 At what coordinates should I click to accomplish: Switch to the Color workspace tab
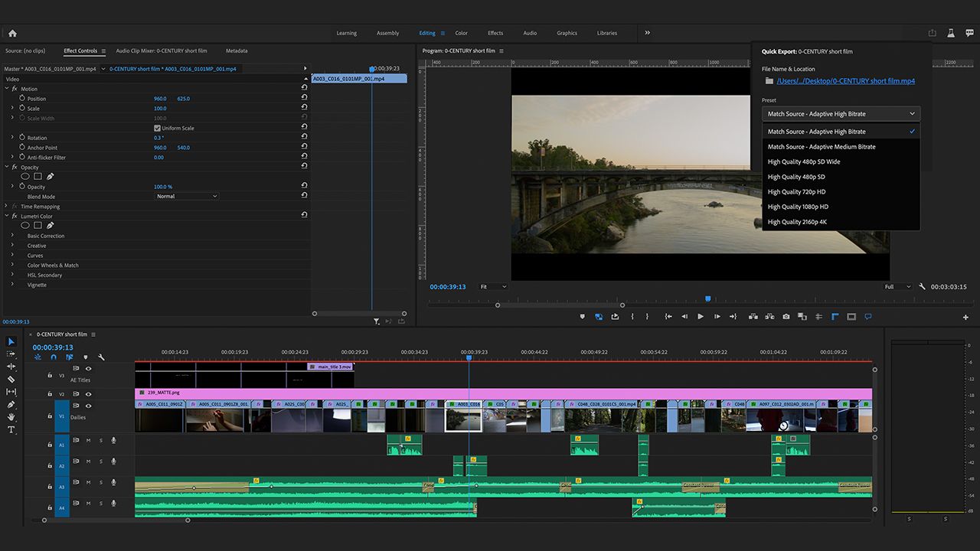coord(461,33)
